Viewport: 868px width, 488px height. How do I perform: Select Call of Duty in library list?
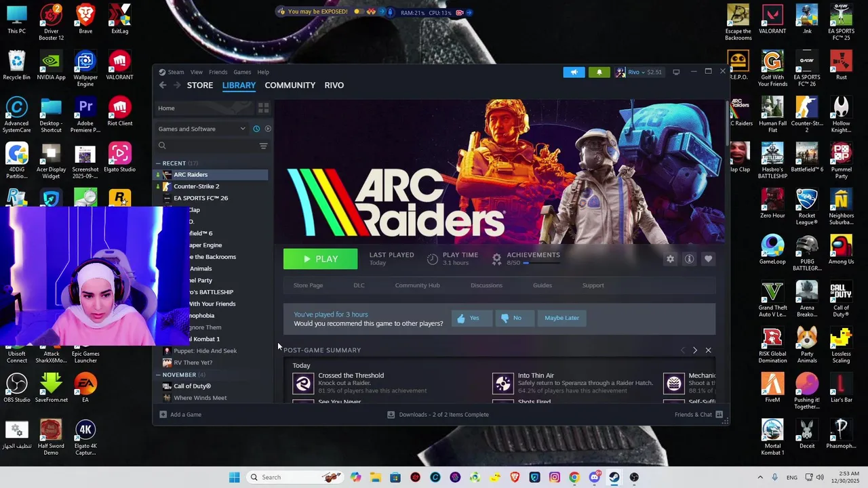click(212, 386)
